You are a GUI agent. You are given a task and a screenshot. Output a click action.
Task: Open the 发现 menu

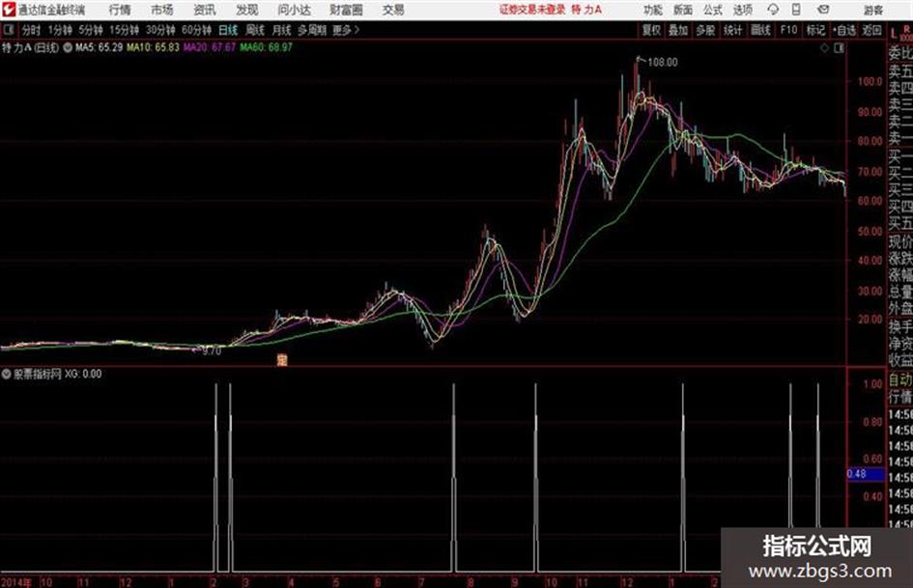pos(246,10)
